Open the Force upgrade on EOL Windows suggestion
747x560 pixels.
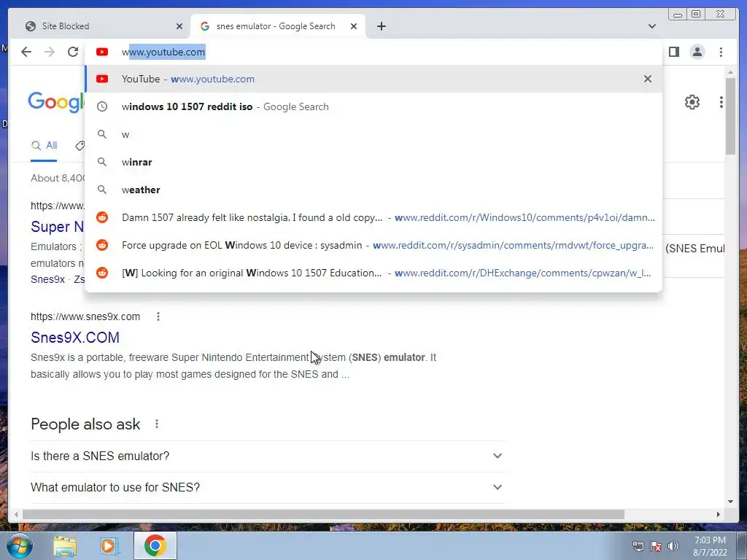click(x=373, y=245)
